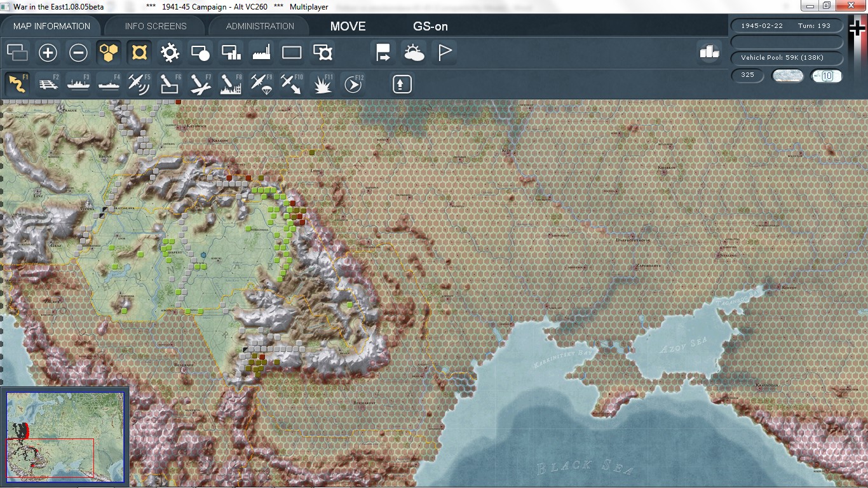The height and width of the screenshot is (488, 868).
Task: Click the GS-on ground support label
Action: coord(430,26)
